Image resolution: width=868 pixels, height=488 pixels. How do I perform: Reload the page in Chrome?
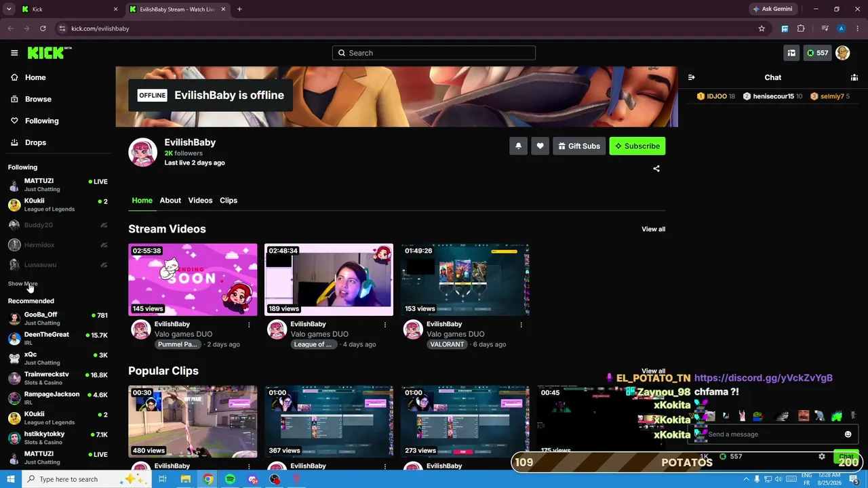click(x=43, y=28)
